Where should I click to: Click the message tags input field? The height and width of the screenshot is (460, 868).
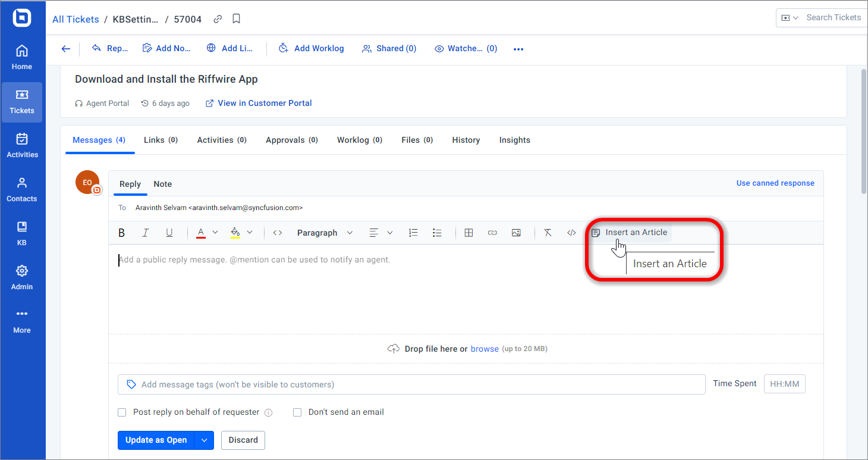(x=411, y=384)
